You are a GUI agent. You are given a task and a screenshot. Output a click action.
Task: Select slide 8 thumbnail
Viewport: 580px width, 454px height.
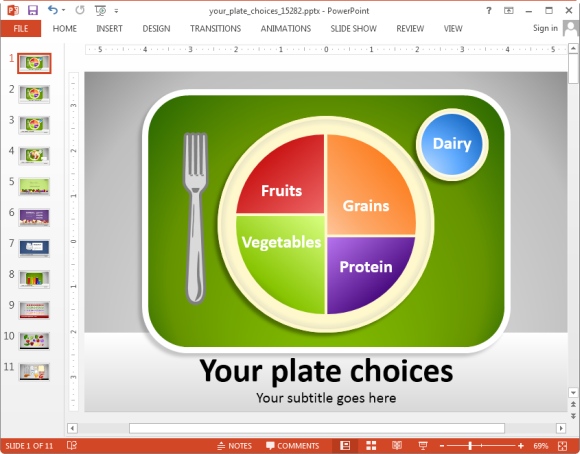(x=34, y=279)
